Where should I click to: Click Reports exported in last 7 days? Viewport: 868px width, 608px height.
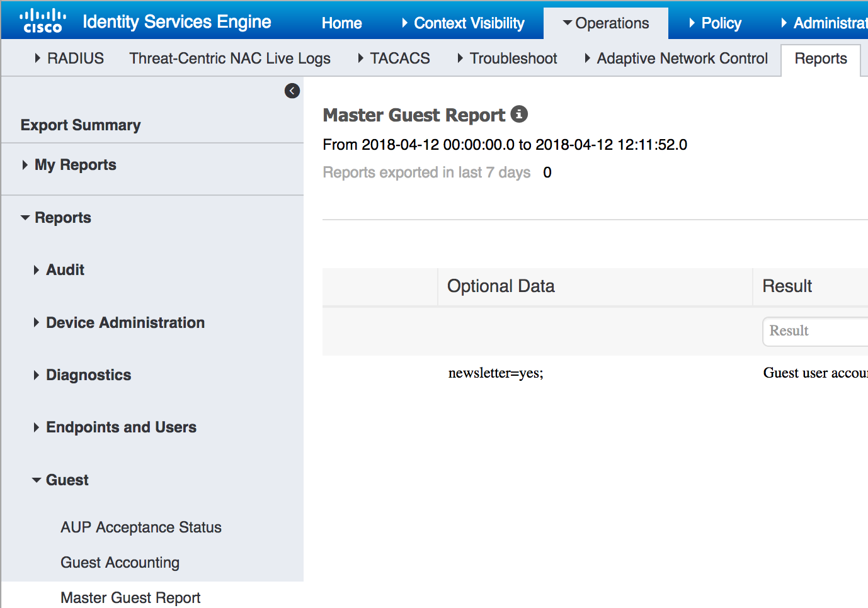click(426, 172)
